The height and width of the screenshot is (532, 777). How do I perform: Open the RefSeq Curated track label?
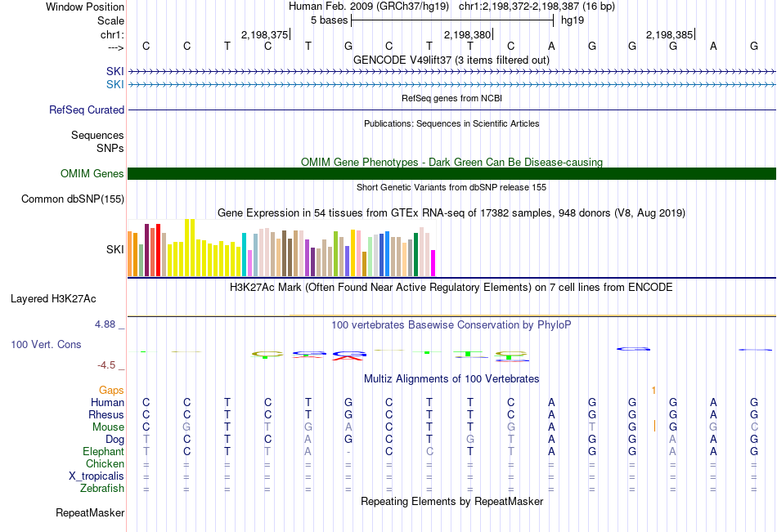pyautogui.click(x=87, y=110)
